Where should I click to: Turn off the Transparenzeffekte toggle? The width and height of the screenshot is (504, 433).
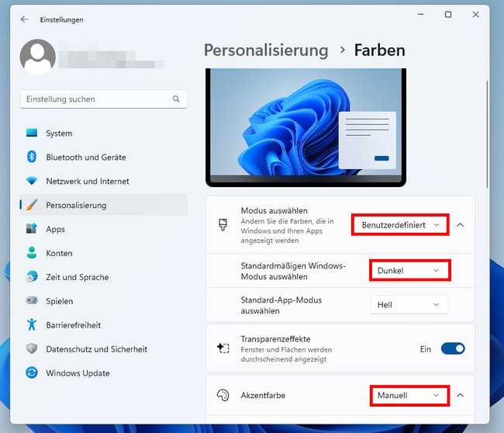453,348
